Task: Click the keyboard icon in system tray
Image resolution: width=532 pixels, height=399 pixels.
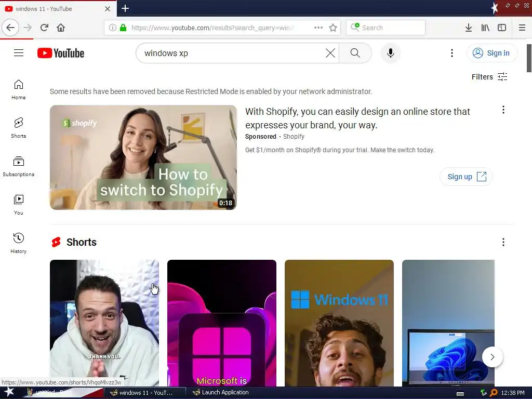Action: pos(460,393)
